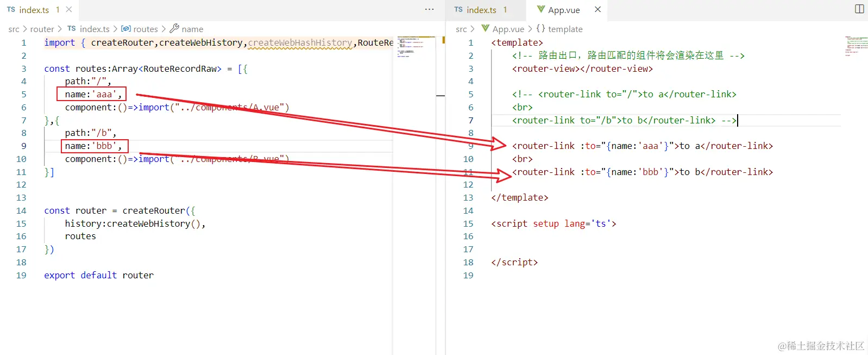Click 'const router = createRouter({' line

(x=119, y=211)
